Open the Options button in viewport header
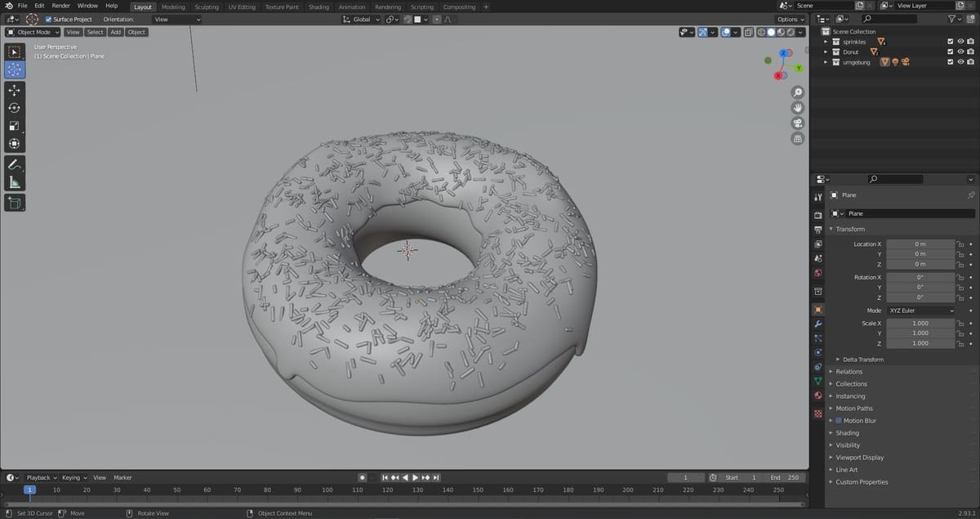980x519 pixels. point(790,19)
